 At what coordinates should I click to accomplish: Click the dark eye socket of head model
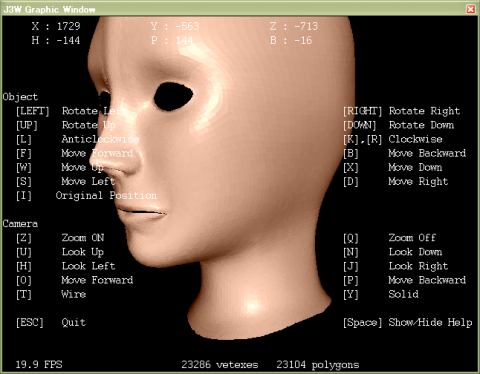click(173, 96)
